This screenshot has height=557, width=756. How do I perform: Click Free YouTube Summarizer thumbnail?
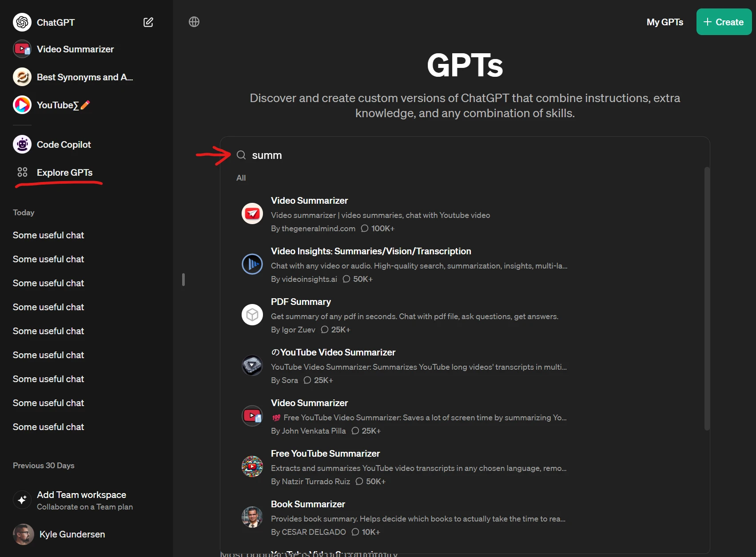point(252,466)
